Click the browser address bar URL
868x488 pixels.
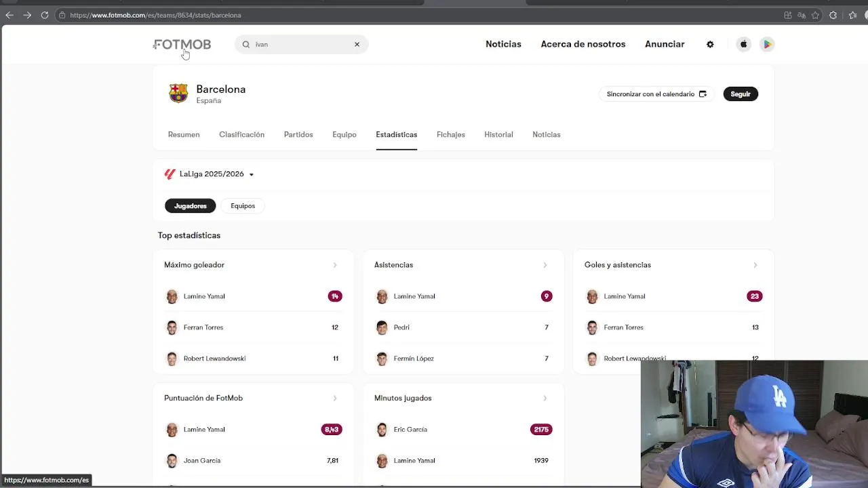click(155, 15)
